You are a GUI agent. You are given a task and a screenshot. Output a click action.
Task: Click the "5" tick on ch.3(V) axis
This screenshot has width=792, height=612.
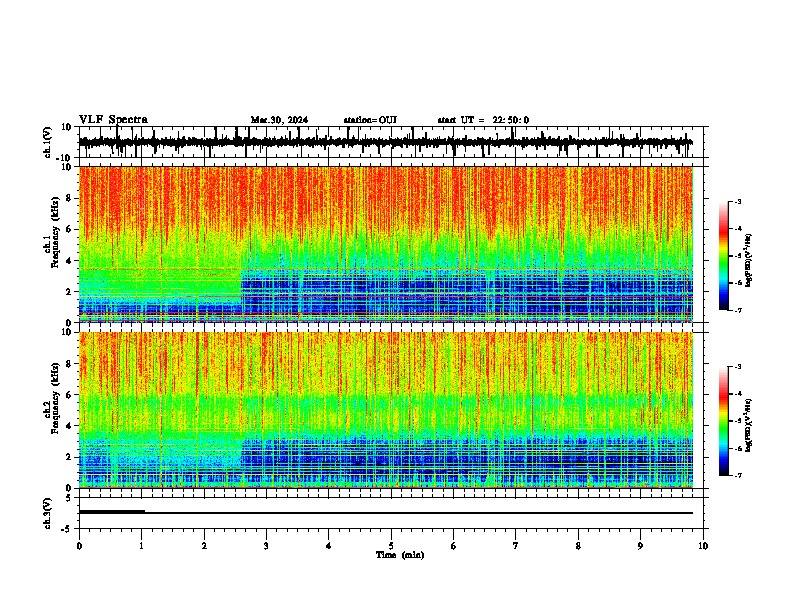pyautogui.click(x=69, y=498)
